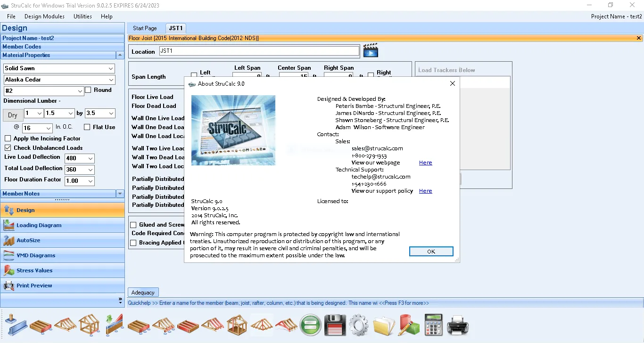Open the Loading Diagram view
Viewport: 644px width, 343px height.
(62, 225)
